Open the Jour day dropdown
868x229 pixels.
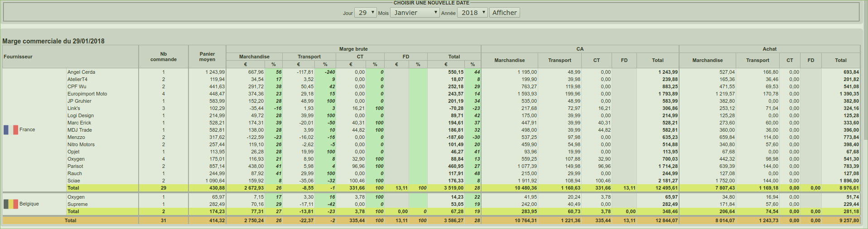point(365,13)
